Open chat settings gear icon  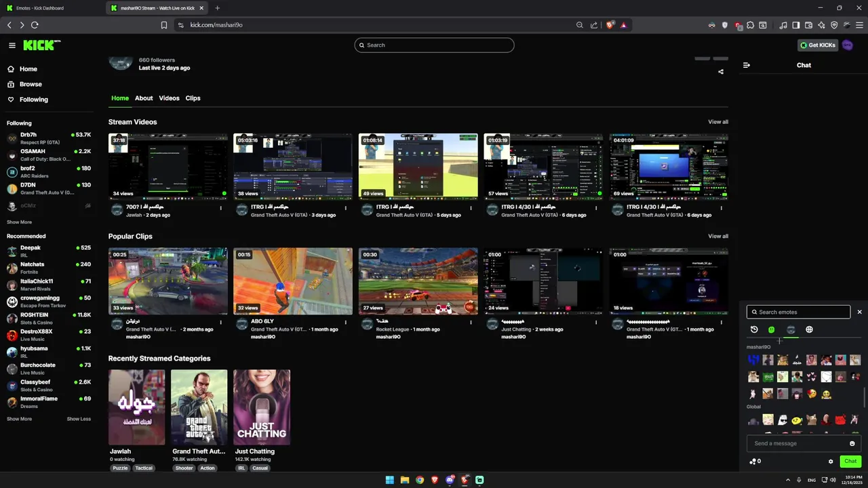point(831,462)
